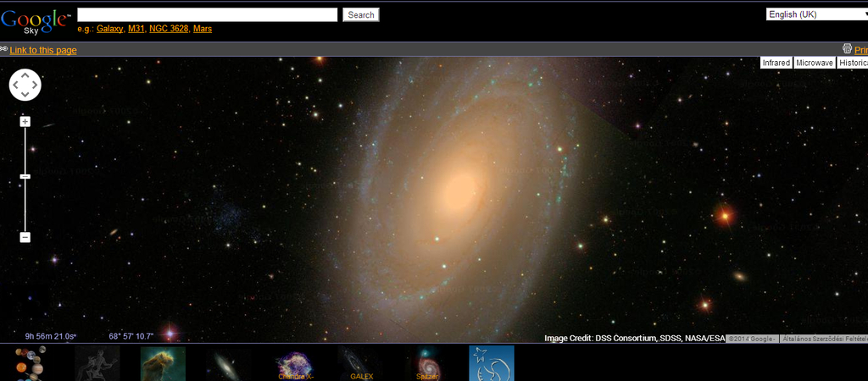Screen dimensions: 868x381
Task: Click the zoom slider handle
Action: click(x=25, y=176)
